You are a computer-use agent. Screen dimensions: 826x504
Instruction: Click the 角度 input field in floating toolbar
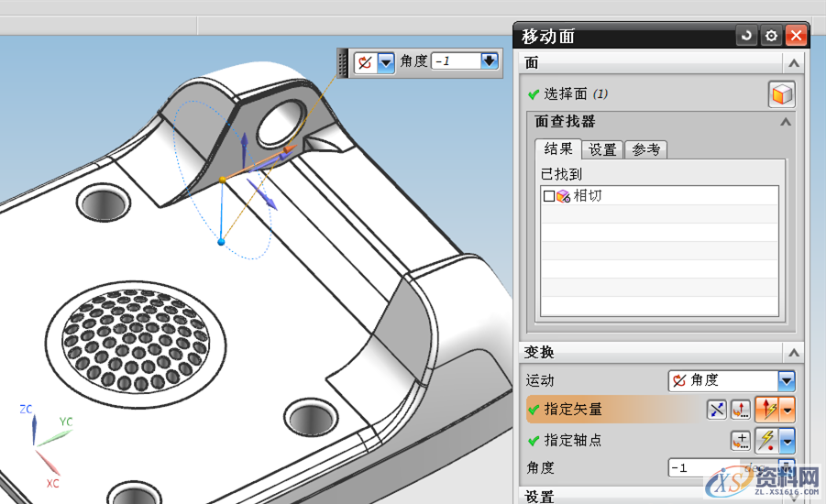456,61
